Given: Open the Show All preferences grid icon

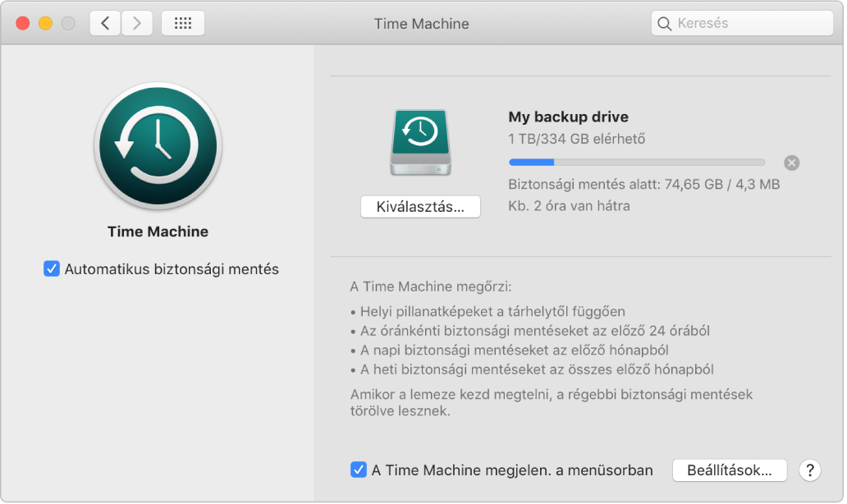Looking at the screenshot, I should pos(182,23).
